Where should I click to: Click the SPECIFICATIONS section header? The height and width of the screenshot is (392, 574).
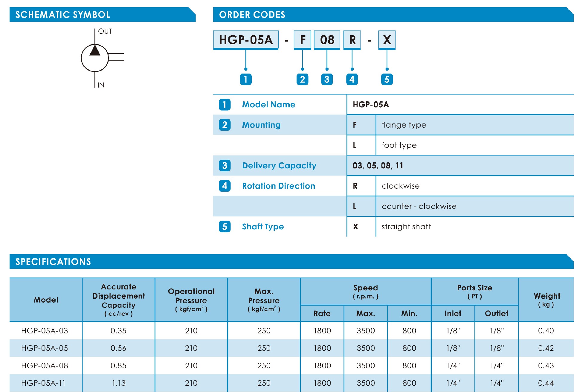coord(291,262)
